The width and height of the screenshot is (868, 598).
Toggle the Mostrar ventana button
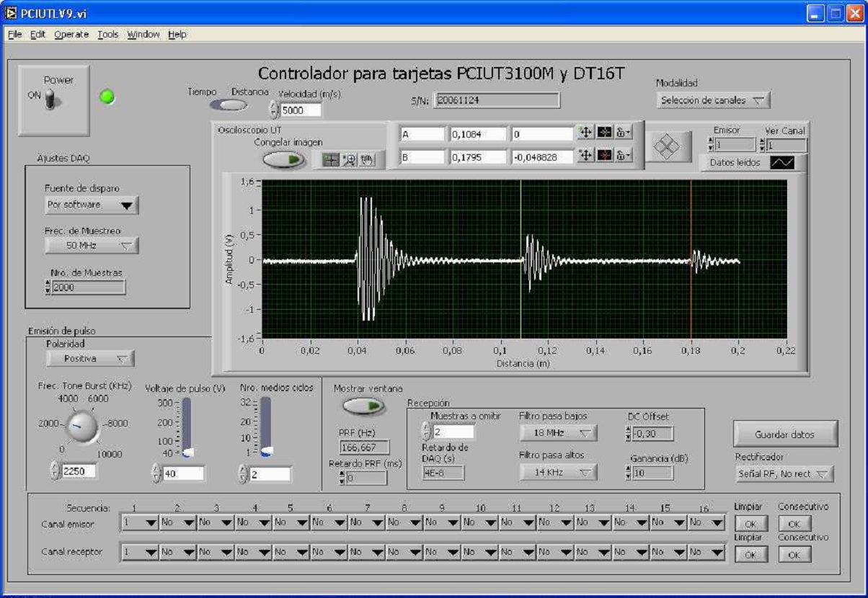[x=363, y=406]
